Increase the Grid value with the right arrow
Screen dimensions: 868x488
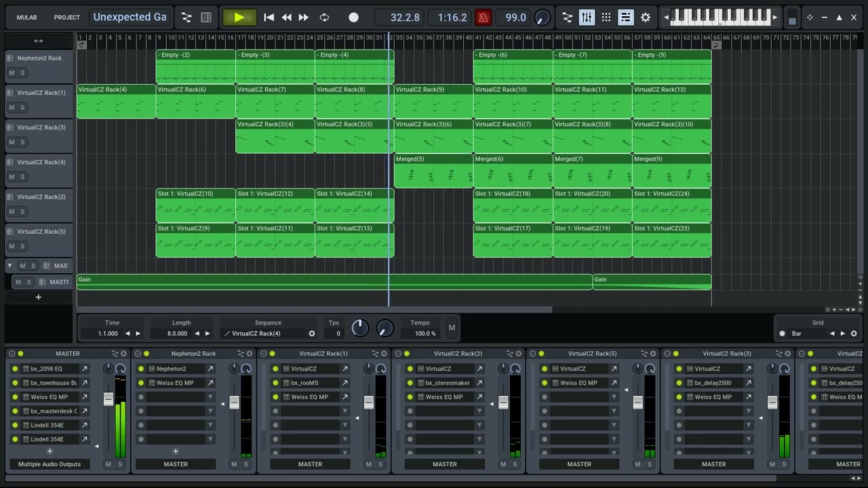[843, 333]
